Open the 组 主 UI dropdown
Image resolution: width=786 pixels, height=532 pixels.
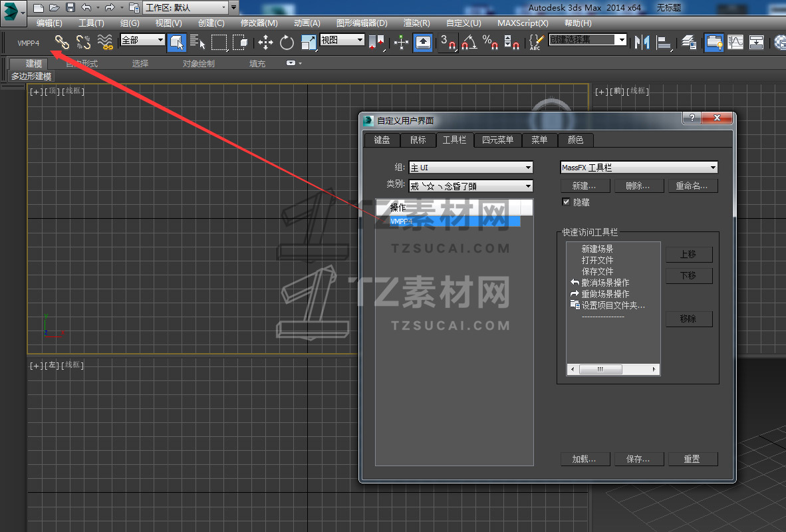471,168
